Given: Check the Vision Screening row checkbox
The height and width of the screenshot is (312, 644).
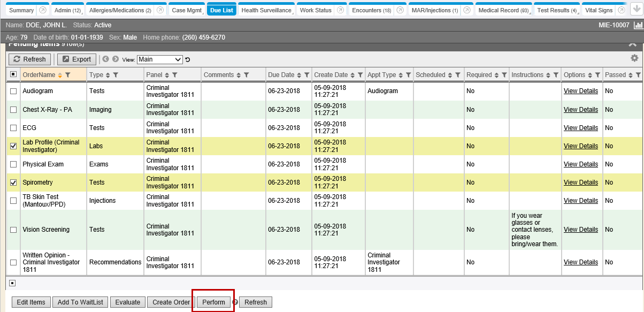Looking at the screenshot, I should pyautogui.click(x=13, y=230).
